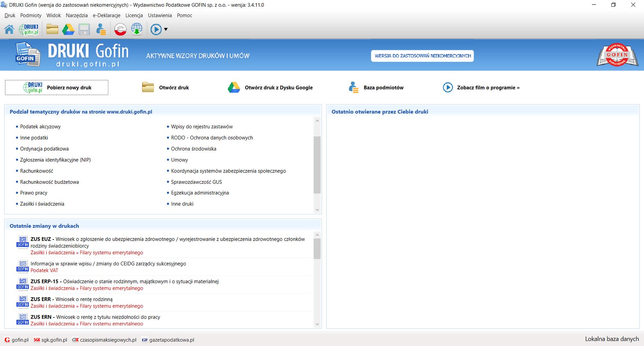
Task: Click the red e-Deklaracje toolbar icon
Action: pyautogui.click(x=120, y=29)
